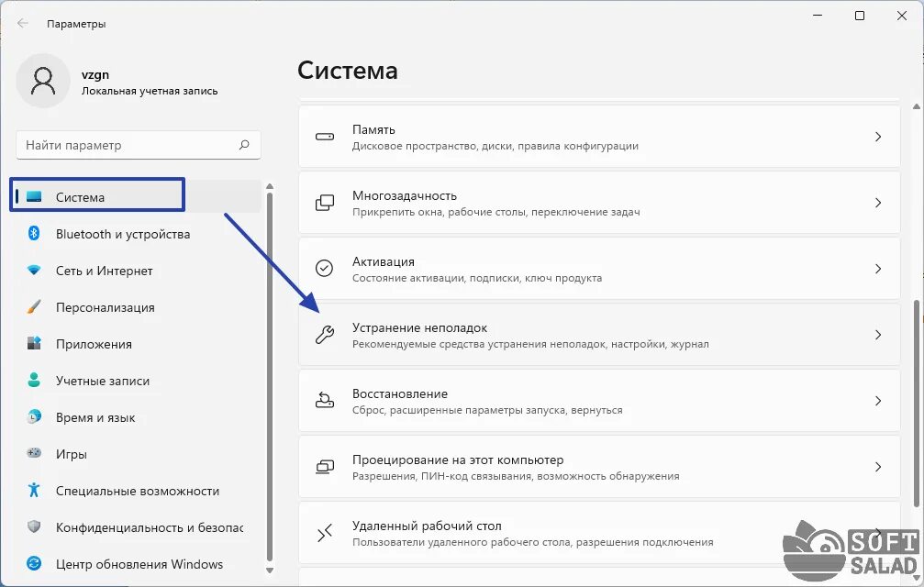Screen dimensions: 924x587
Task: Click the accessibility figure icon
Action: coord(34,490)
